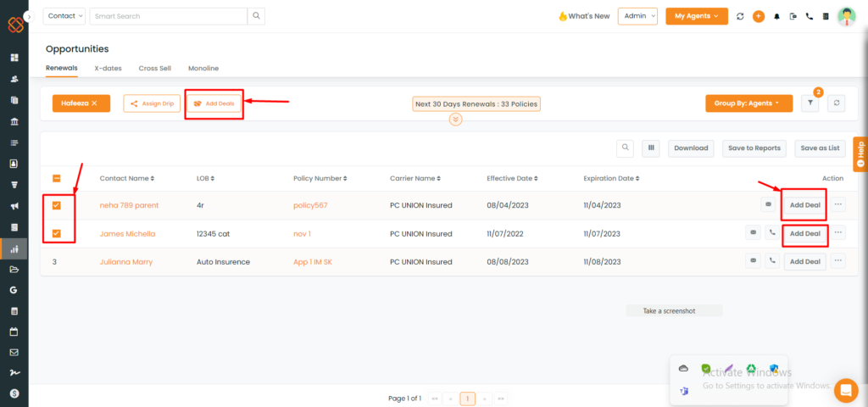Image resolution: width=868 pixels, height=407 pixels.
Task: Open policy number policy567
Action: [x=310, y=205]
